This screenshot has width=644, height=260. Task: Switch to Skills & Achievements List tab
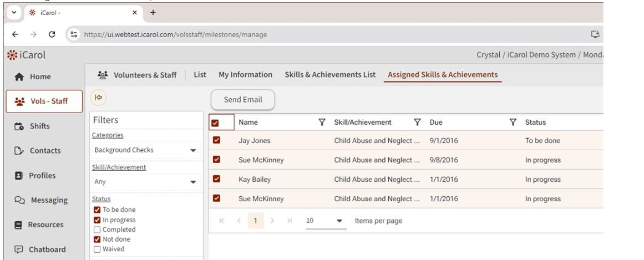pyautogui.click(x=329, y=75)
